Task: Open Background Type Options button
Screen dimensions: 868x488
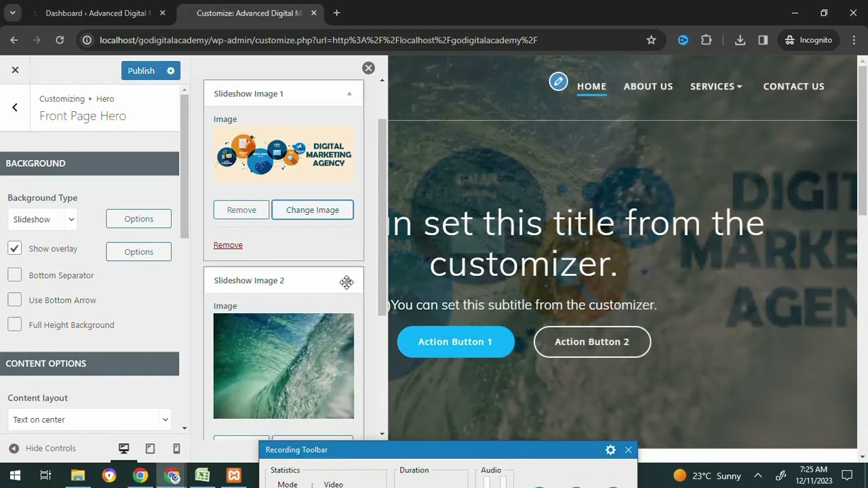Action: tap(139, 219)
